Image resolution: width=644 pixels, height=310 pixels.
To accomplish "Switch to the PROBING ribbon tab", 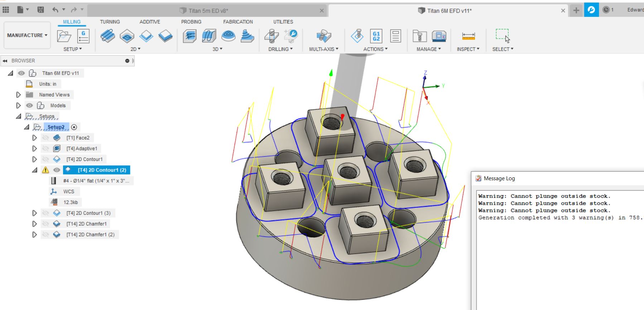I will click(x=191, y=22).
